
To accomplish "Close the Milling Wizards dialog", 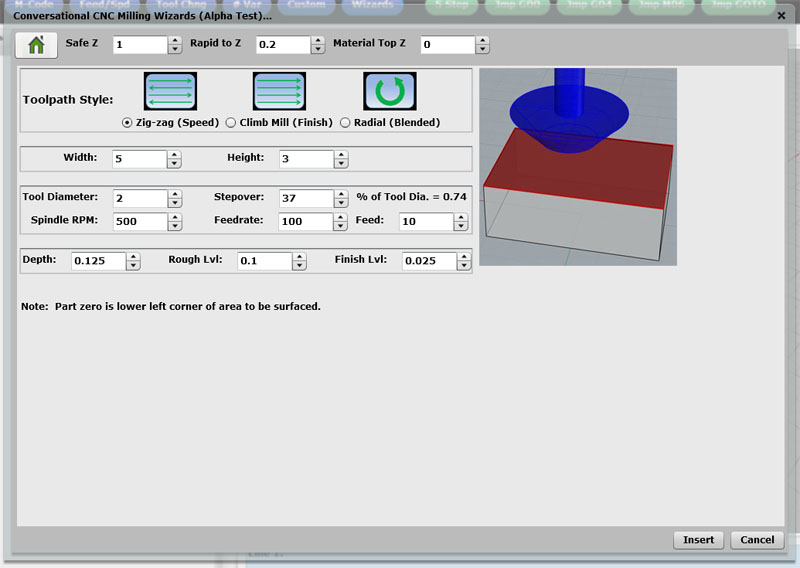I will (781, 16).
